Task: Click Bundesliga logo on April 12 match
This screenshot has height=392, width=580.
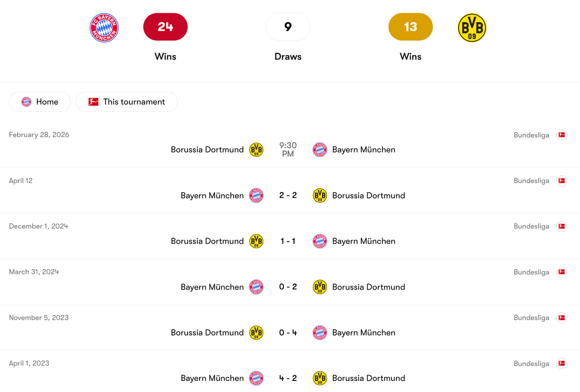Action: (x=562, y=181)
